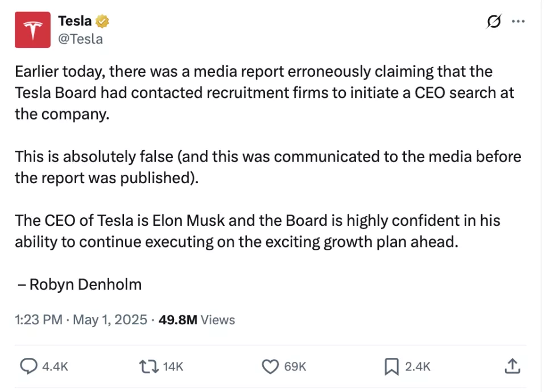Screen dimensions: 546x392
Task: Open the 14K reposts count
Action: tap(173, 366)
